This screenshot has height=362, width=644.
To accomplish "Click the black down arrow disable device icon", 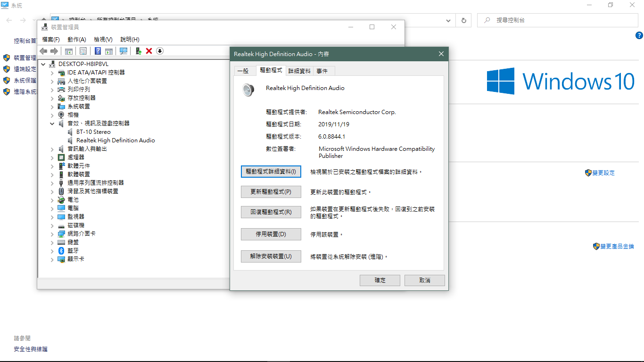I will [x=160, y=51].
